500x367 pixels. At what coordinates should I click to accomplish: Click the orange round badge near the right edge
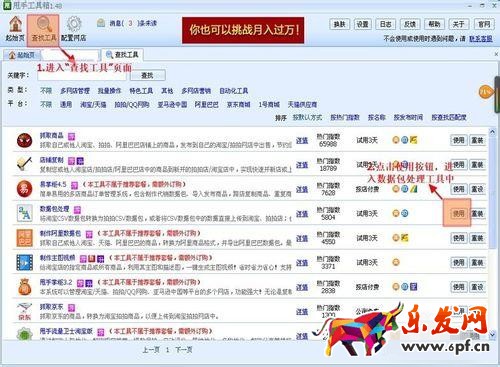click(486, 92)
